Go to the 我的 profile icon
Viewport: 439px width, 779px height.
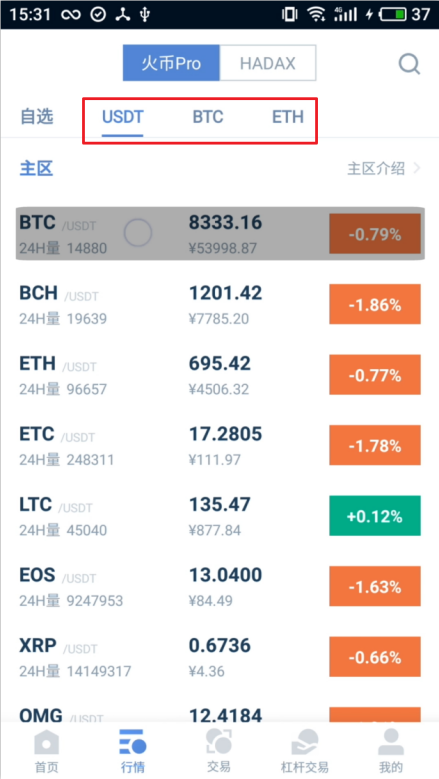pyautogui.click(x=391, y=742)
